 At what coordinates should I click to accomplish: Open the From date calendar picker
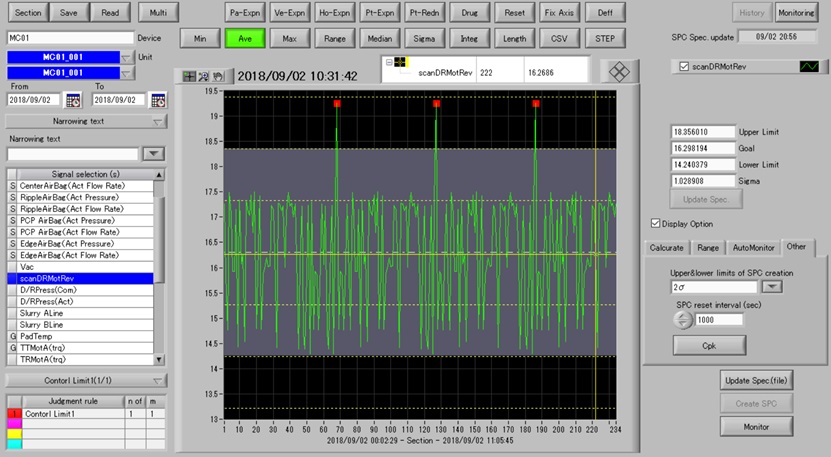tap(73, 100)
